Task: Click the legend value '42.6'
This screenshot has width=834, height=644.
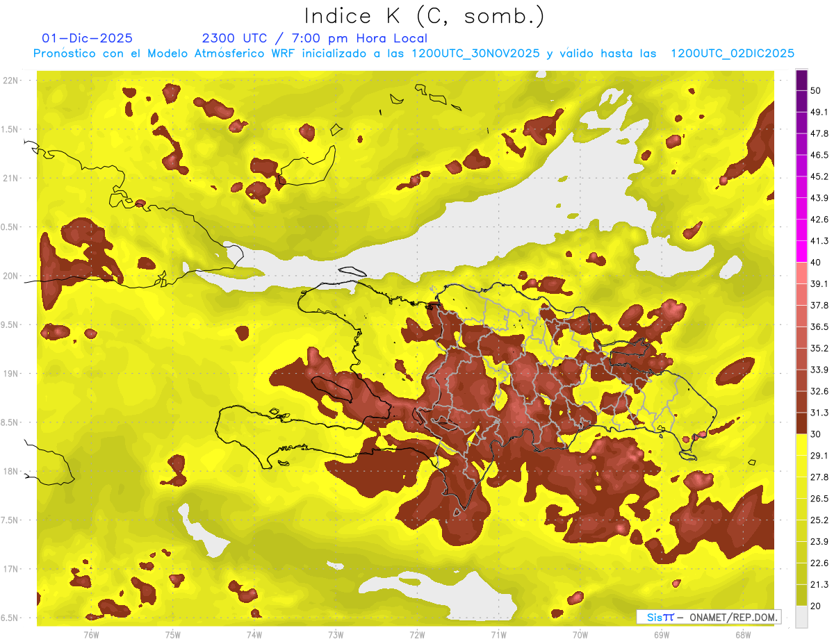Action: tap(819, 220)
